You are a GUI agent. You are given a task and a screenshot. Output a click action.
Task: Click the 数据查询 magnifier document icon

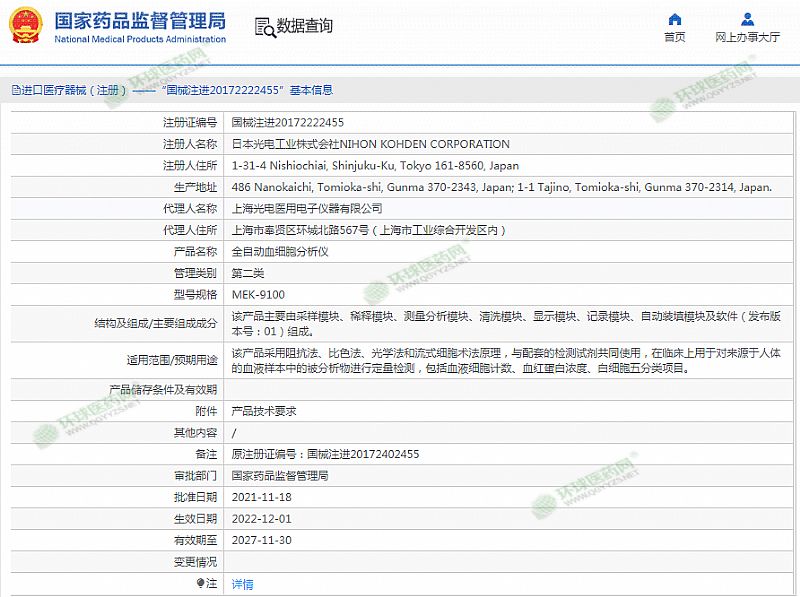click(x=263, y=26)
